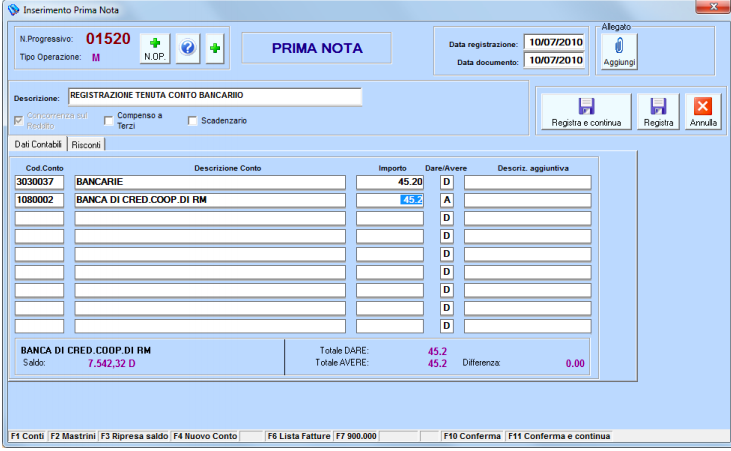Toggle Dare/Avere D on fifth row
Image resolution: width=731 pixels, height=451 pixels.
tap(447, 254)
